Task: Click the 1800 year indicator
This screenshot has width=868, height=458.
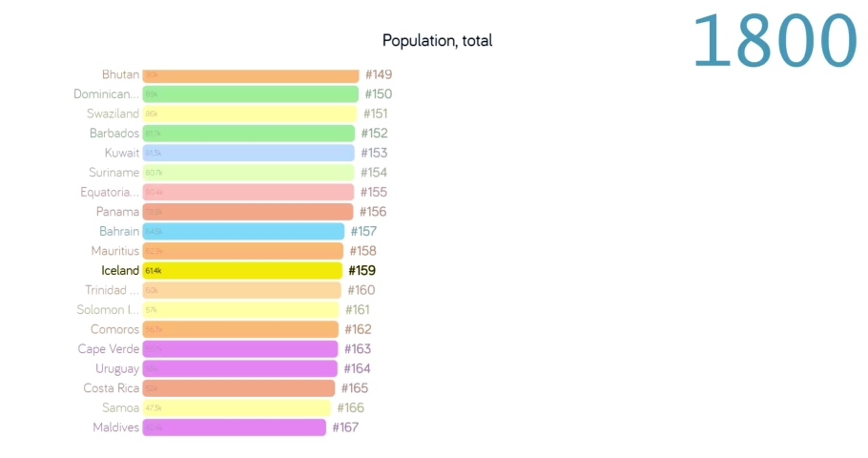Action: (775, 40)
